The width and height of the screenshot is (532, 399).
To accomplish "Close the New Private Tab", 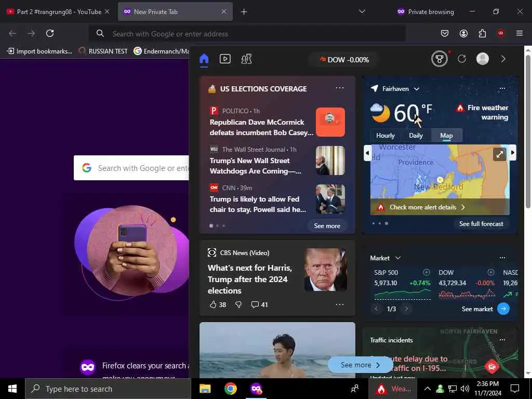I will [224, 11].
